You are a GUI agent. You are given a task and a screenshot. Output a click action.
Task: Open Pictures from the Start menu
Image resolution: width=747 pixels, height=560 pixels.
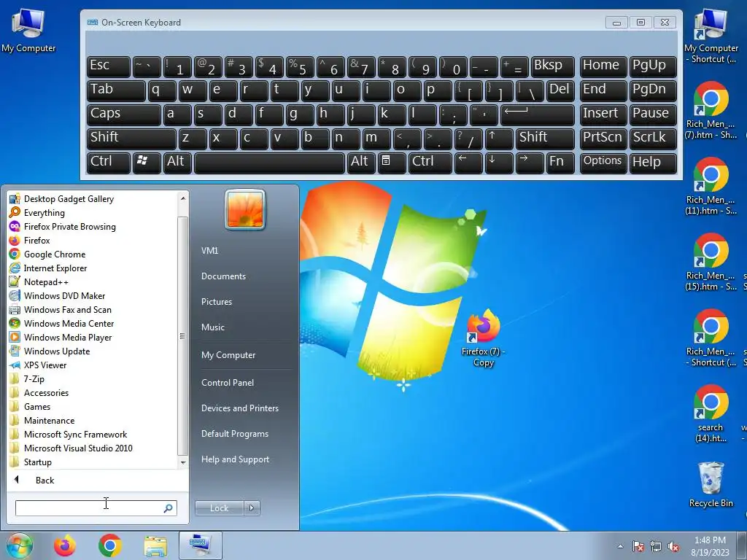tap(216, 301)
